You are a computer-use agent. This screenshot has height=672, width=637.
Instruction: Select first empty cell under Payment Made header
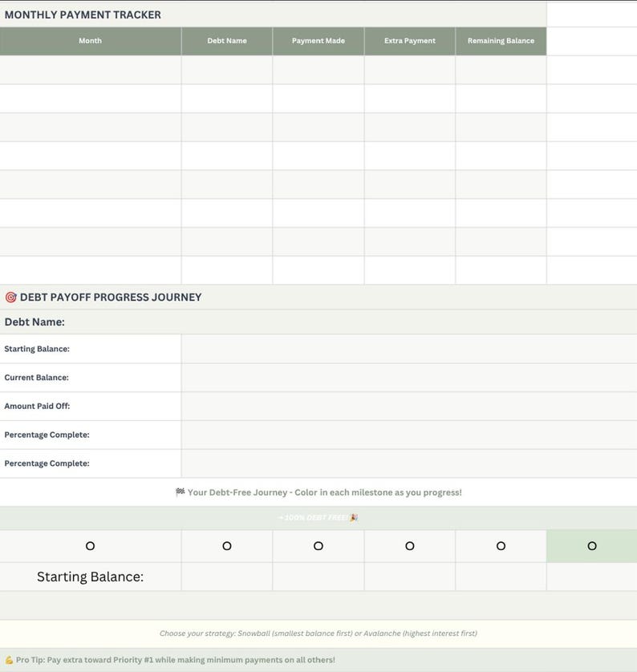(x=318, y=70)
